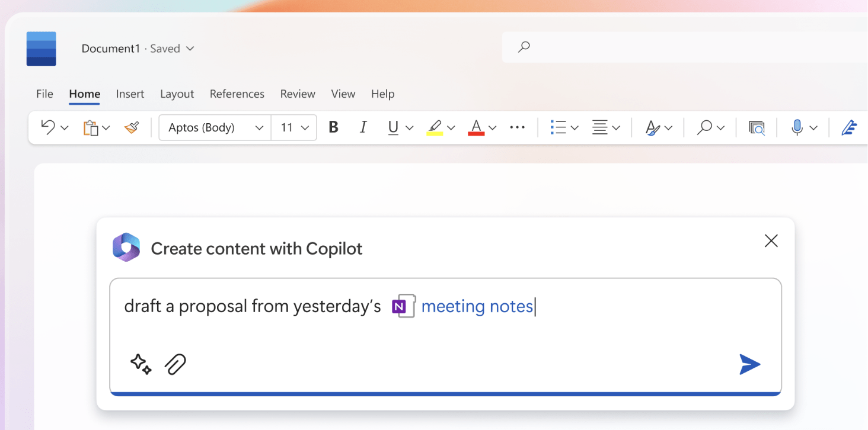Viewport: 868px width, 430px height.
Task: Switch to the Home tab
Action: 84,94
